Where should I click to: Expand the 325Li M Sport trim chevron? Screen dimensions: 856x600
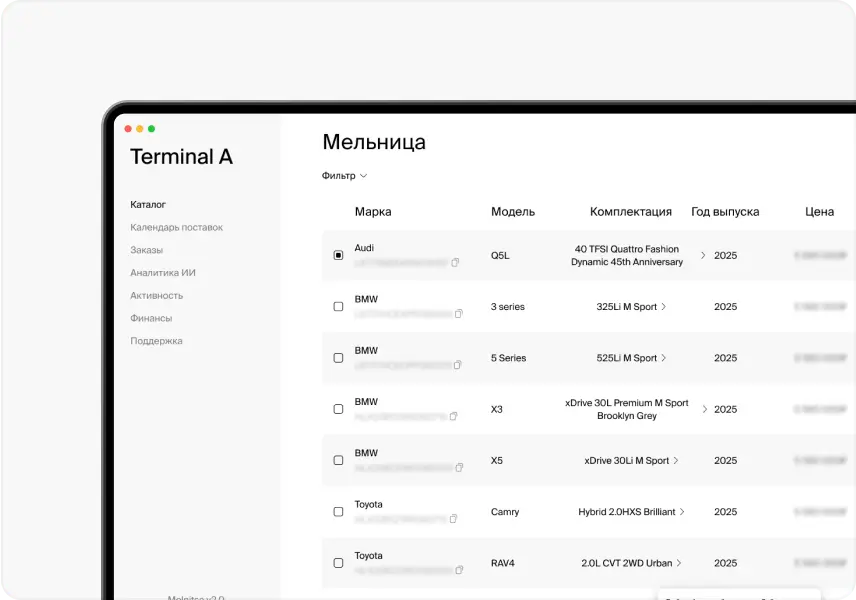coord(664,306)
